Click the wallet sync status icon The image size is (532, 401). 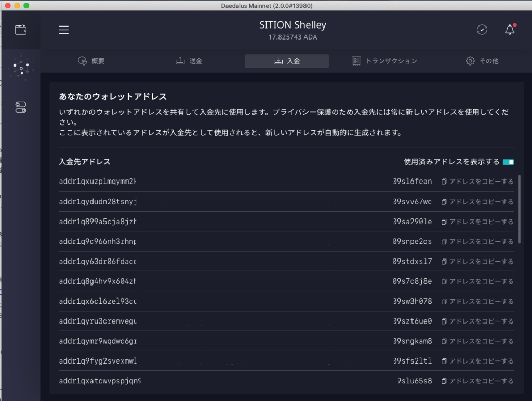pos(482,30)
